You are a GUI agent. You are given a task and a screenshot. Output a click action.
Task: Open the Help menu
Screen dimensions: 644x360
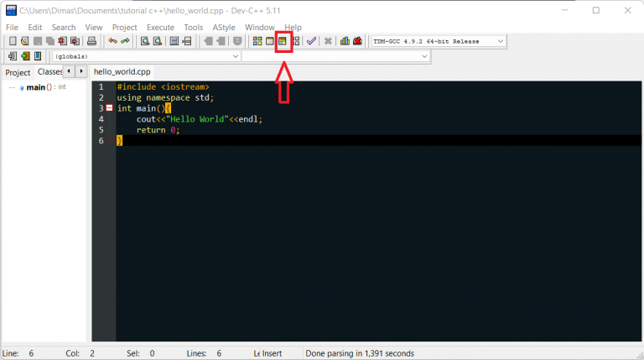click(x=293, y=27)
